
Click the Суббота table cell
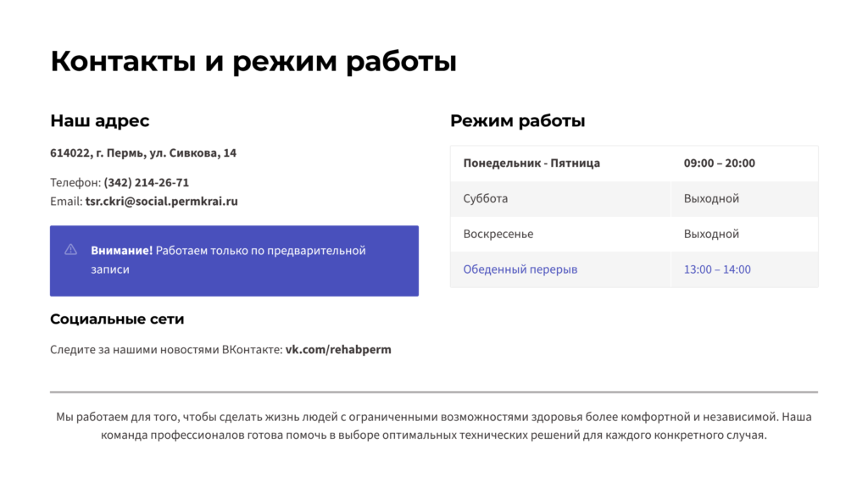(x=560, y=198)
